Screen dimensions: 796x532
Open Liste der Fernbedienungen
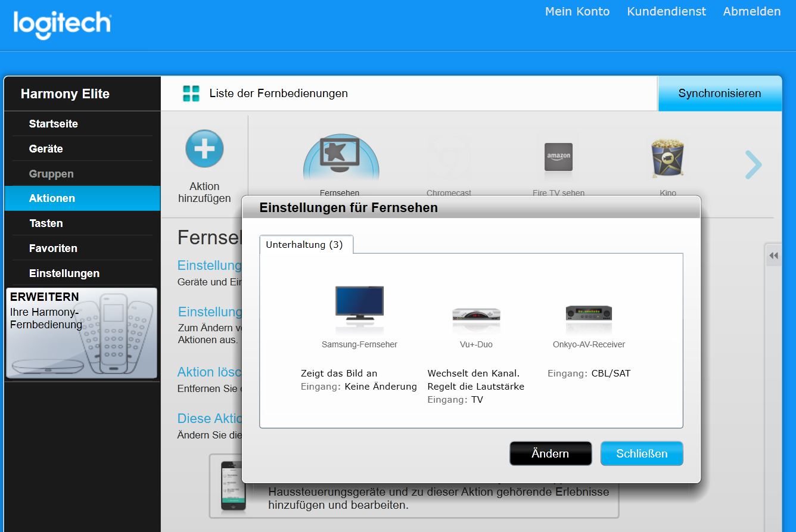coord(278,94)
